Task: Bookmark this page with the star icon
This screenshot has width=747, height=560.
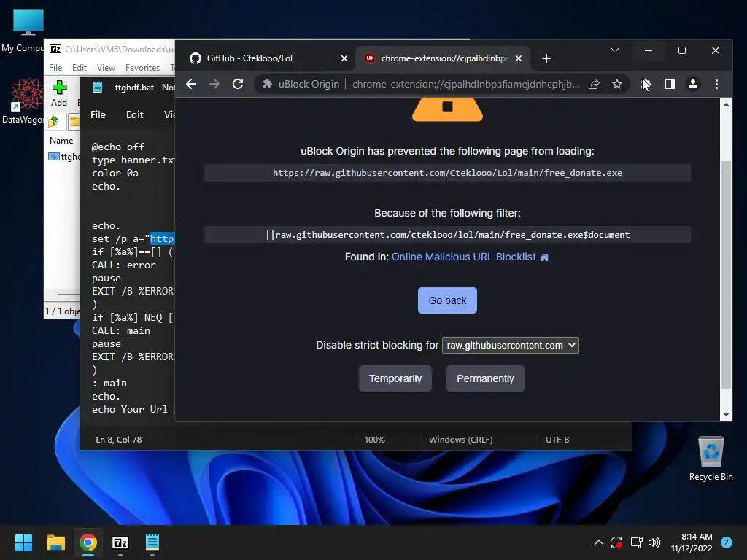Action: coord(617,85)
